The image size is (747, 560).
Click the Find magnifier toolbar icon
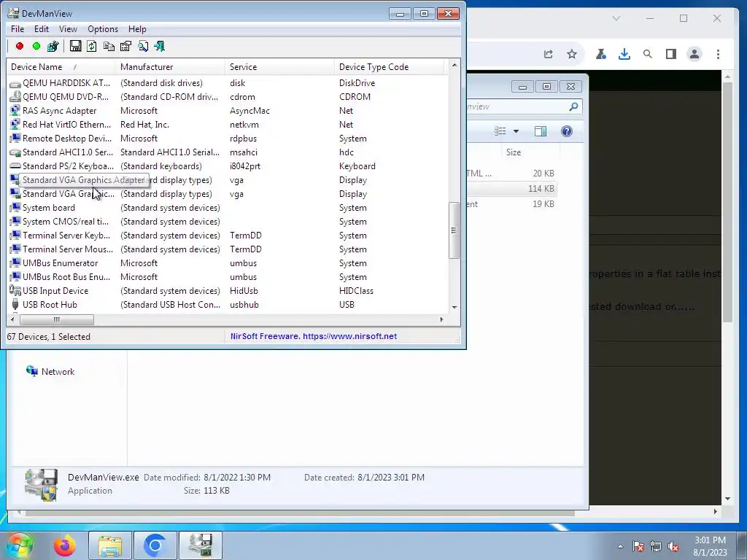[143, 46]
